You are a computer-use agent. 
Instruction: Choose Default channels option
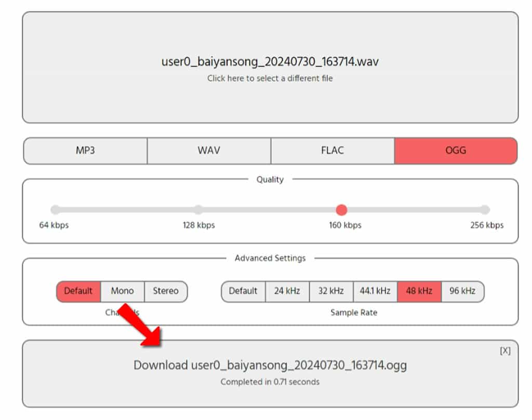click(78, 291)
